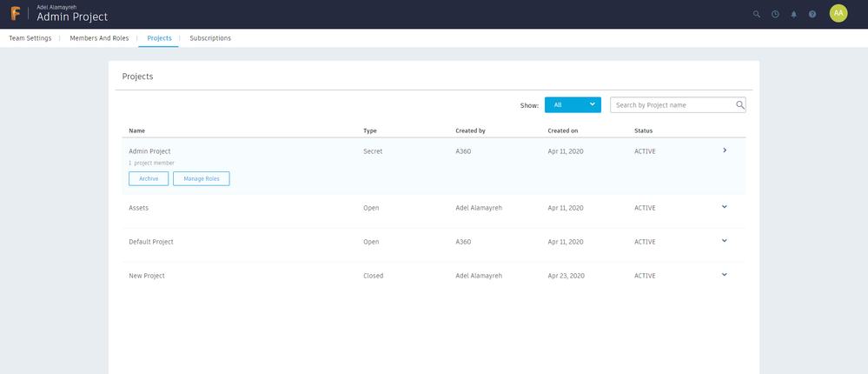The height and width of the screenshot is (374, 868).
Task: Click the Adel Alamayreh name in header
Action: (56, 7)
